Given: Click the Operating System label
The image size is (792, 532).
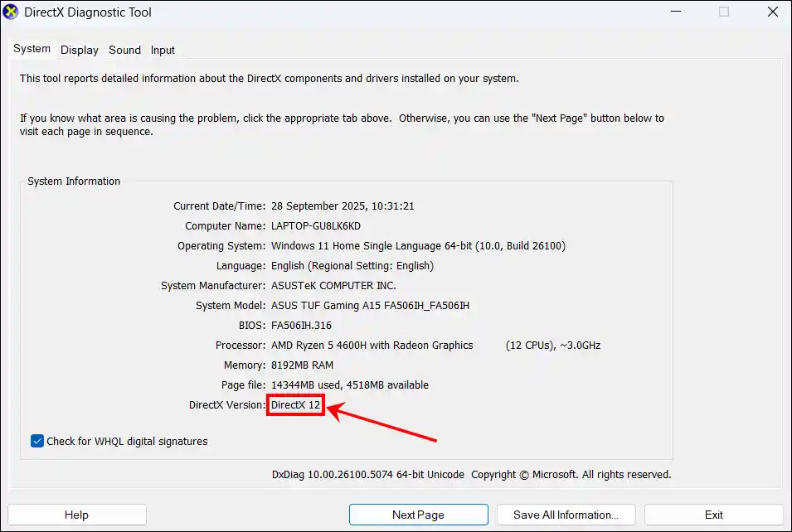Looking at the screenshot, I should (x=221, y=246).
